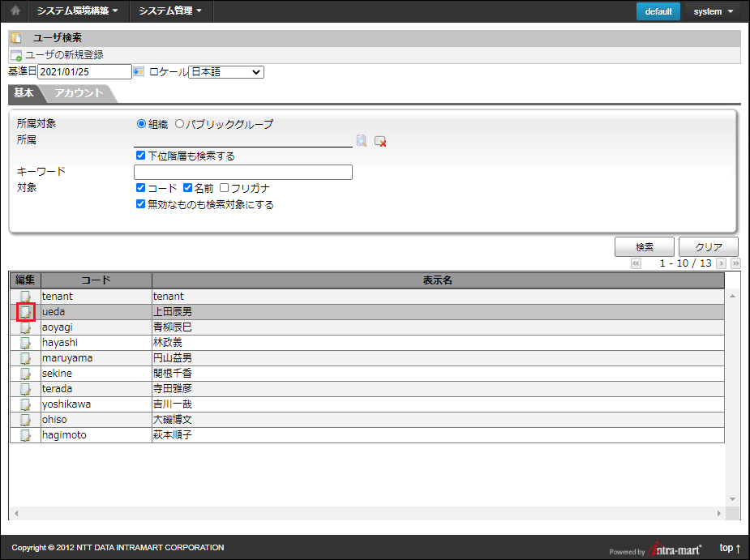Click the edit icon for user hagimoto
Viewport: 750px width, 560px height.
[x=25, y=435]
